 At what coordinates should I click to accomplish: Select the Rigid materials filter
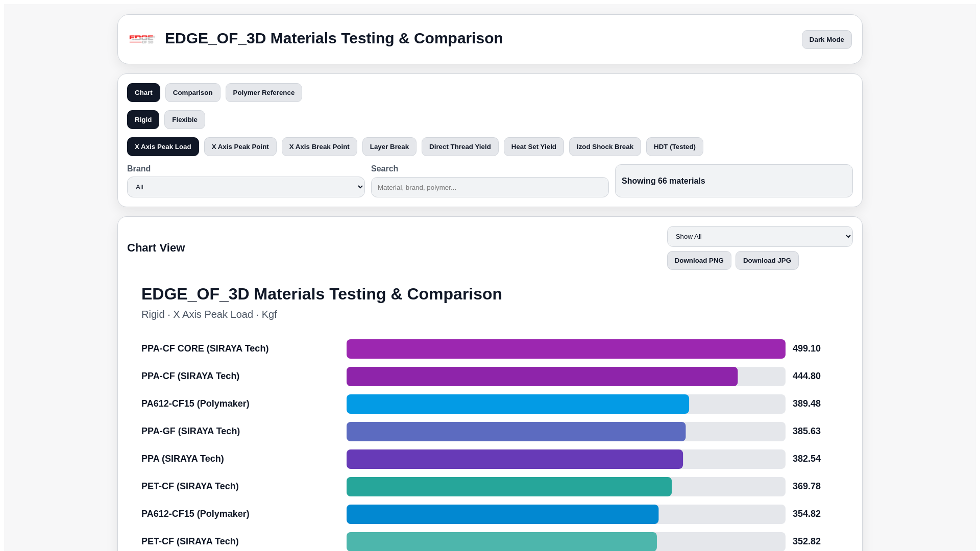143,119
